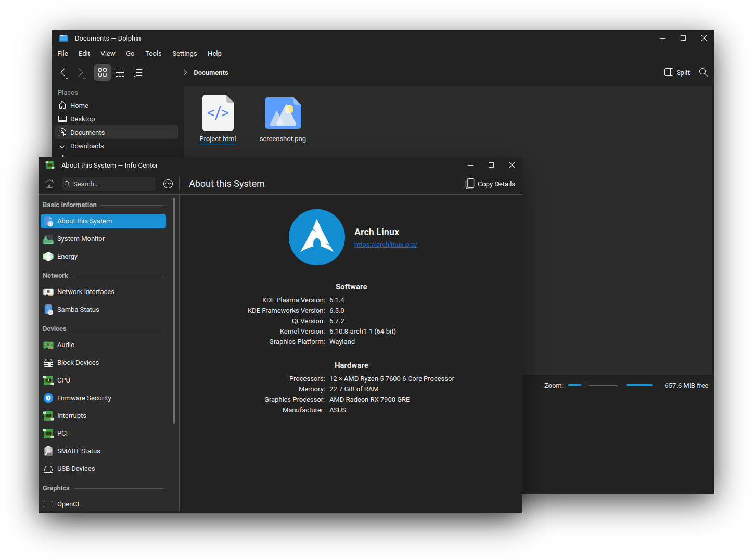Open the Tools menu
753x560 pixels.
pyautogui.click(x=153, y=54)
